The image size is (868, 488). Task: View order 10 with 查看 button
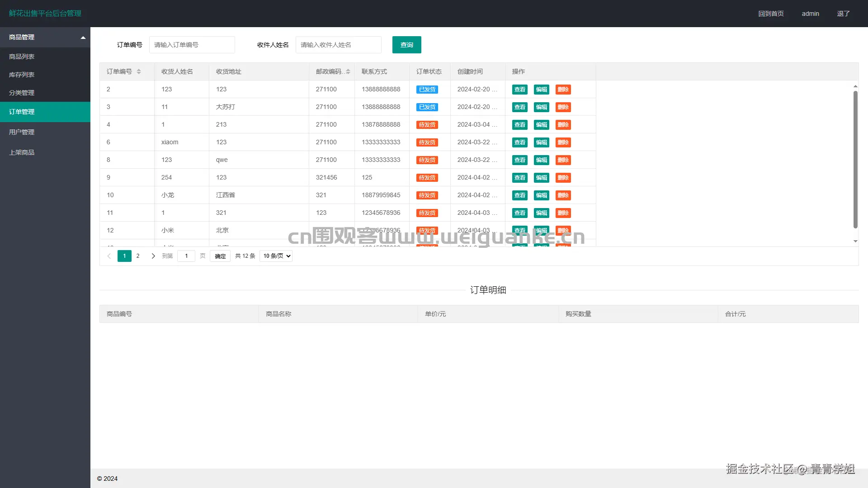point(520,195)
